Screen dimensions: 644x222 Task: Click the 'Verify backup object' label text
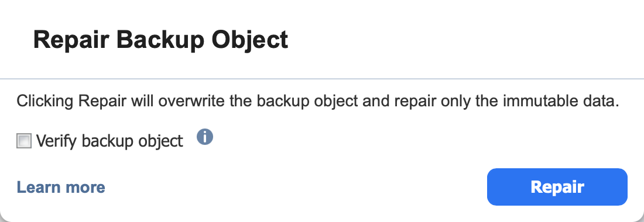click(x=109, y=141)
